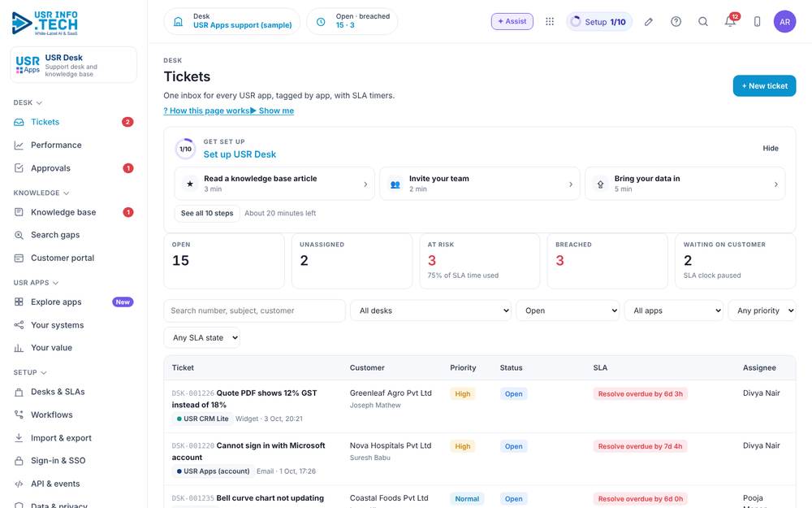Click the pencil edit icon in header
This screenshot has width=812, height=508.
pos(648,21)
